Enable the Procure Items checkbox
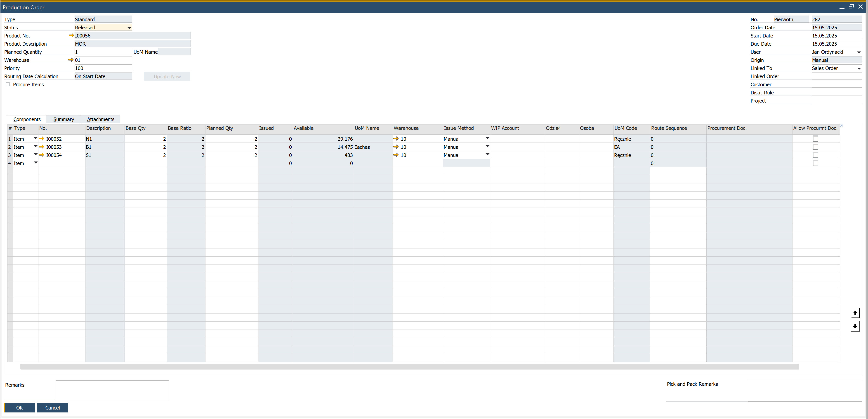The height and width of the screenshot is (419, 868). [8, 84]
